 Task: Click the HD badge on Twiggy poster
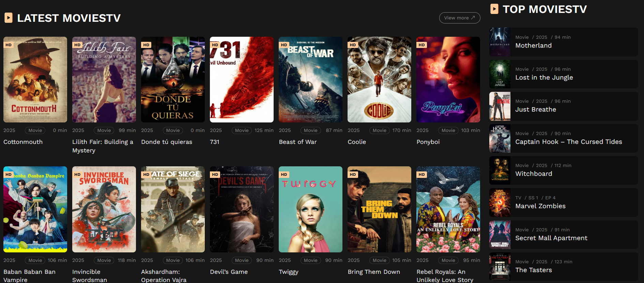(x=284, y=174)
